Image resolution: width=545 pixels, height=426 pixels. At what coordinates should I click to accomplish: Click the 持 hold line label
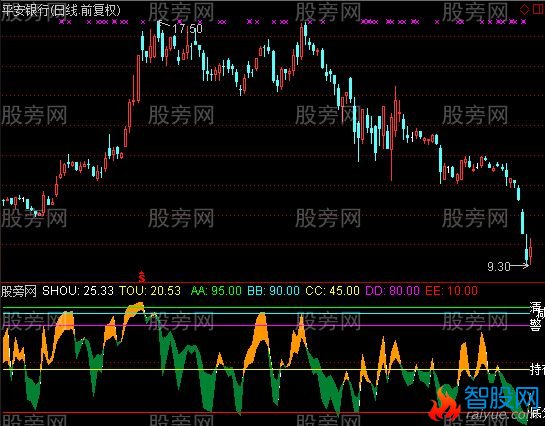[537, 369]
